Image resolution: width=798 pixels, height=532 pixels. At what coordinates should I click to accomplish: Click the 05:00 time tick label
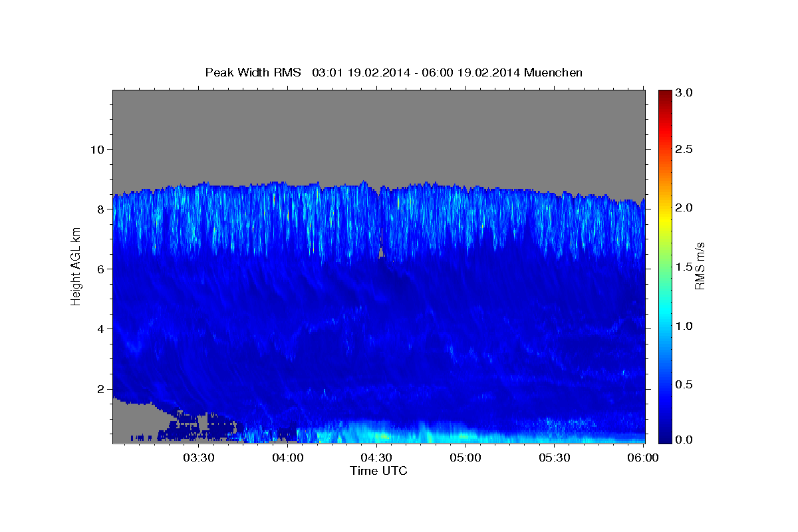point(465,458)
